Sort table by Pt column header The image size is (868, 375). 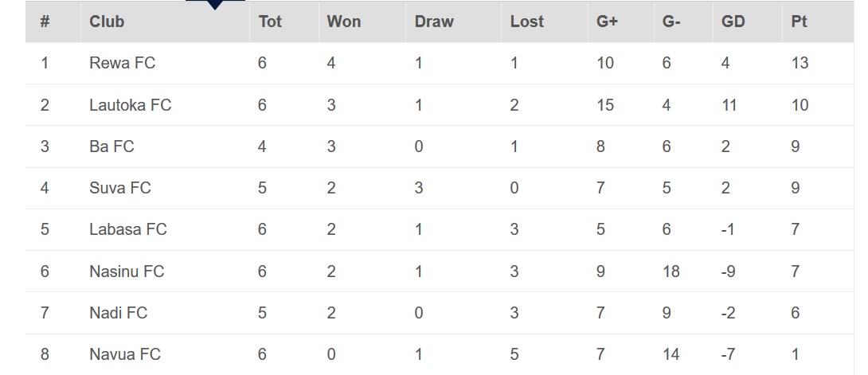(799, 22)
